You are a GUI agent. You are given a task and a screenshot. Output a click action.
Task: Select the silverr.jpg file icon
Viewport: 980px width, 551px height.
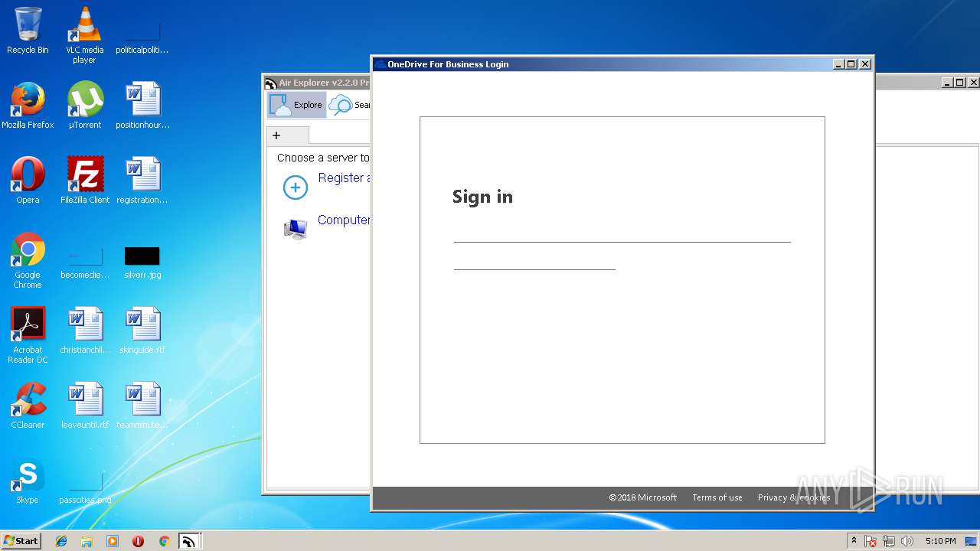tap(142, 261)
